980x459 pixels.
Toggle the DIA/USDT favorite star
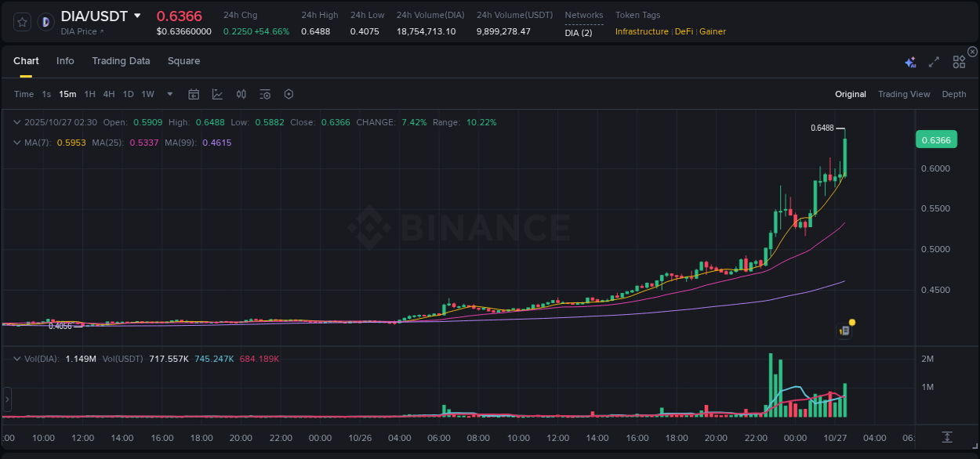coord(21,21)
